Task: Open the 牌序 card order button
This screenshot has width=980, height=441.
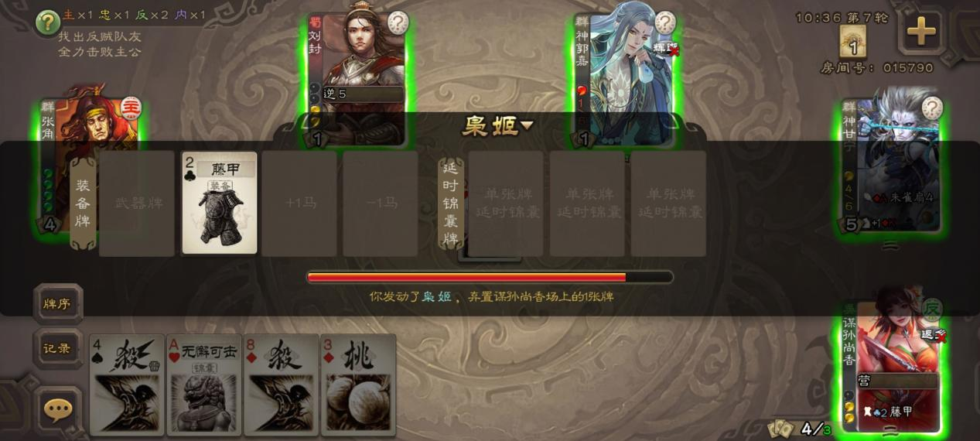Action: (x=57, y=303)
